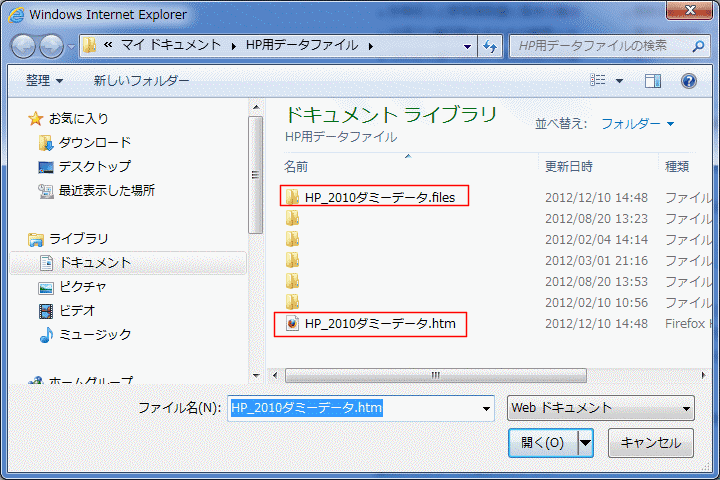Click date 2012/12/10 14:48 in HP_2010ダミーデータ.files row

596,198
